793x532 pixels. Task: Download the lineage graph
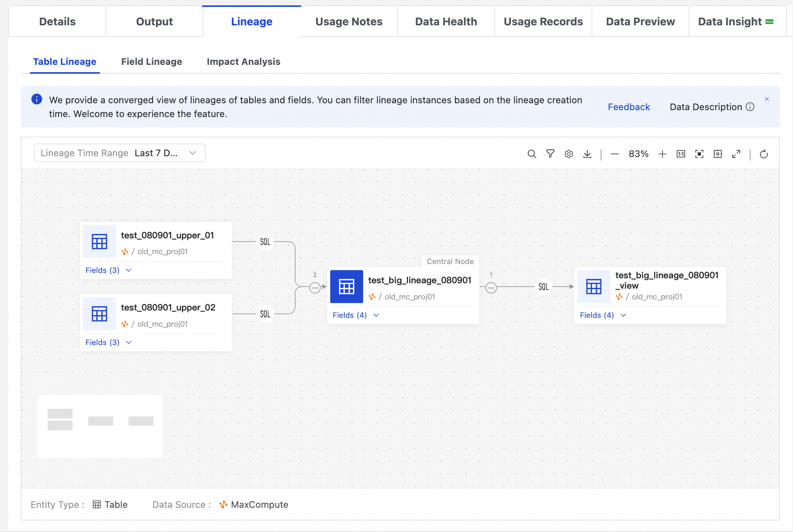point(587,154)
